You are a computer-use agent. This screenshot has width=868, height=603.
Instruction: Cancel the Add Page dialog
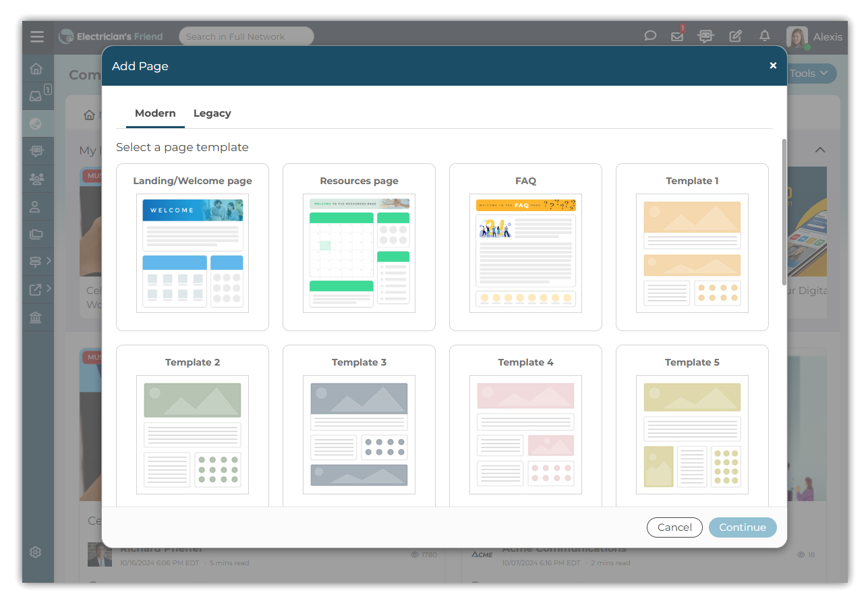pyautogui.click(x=674, y=527)
